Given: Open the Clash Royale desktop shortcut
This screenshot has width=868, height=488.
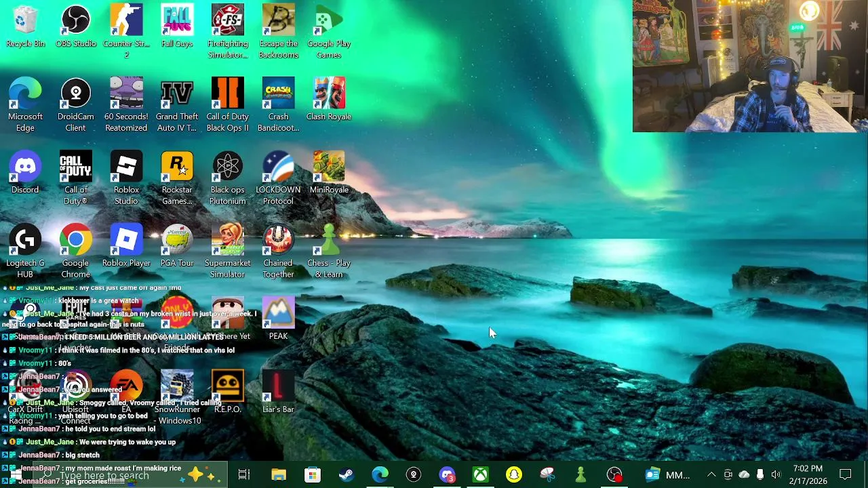Looking at the screenshot, I should click(329, 100).
